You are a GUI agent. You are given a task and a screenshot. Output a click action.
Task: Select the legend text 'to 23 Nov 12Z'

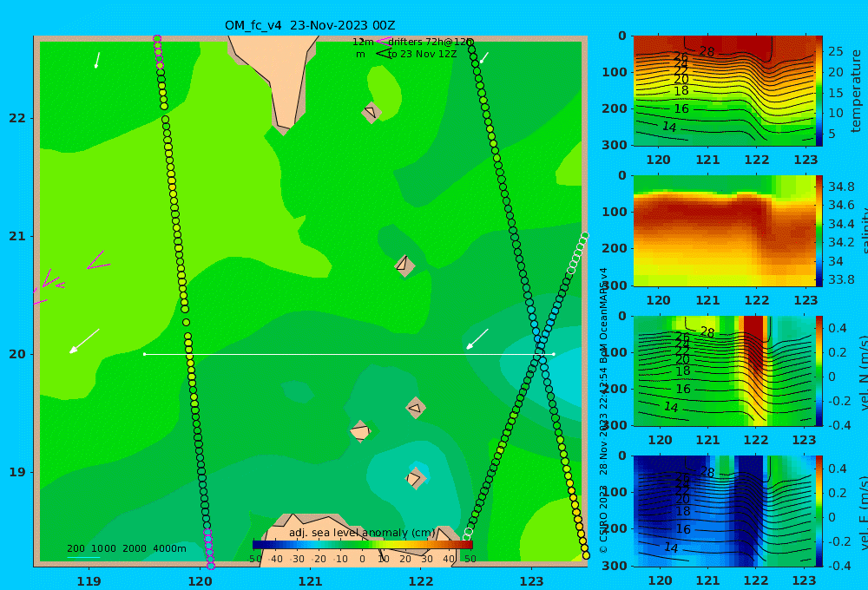(422, 55)
